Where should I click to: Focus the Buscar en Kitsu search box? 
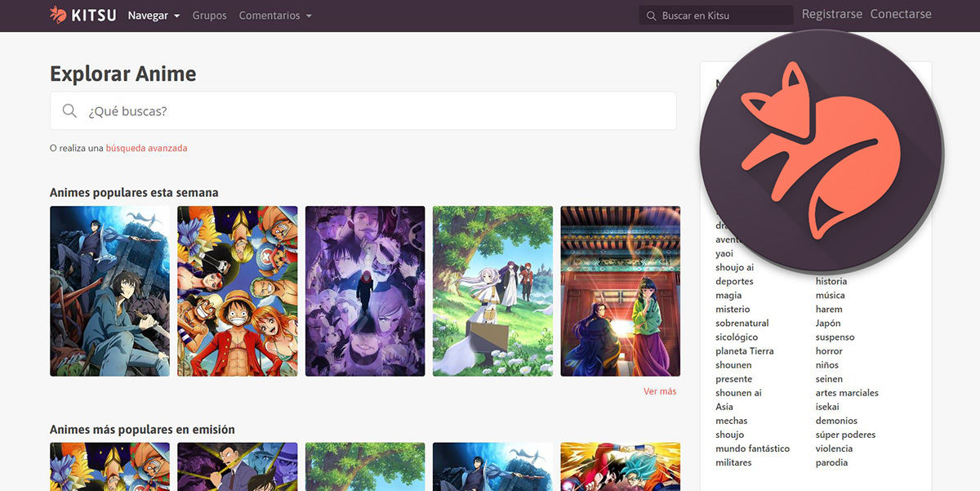[x=716, y=16]
